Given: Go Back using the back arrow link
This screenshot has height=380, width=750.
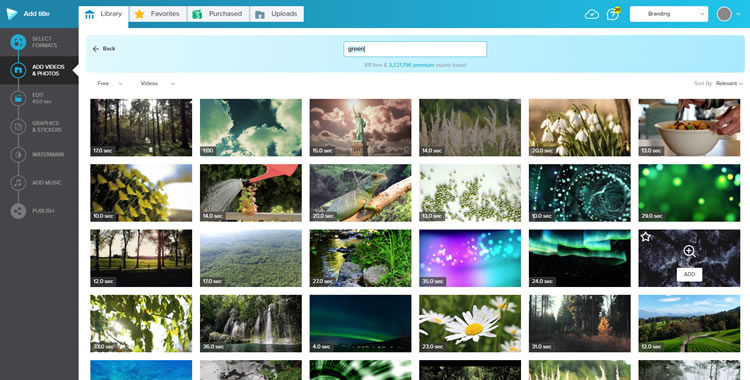Looking at the screenshot, I should 104,49.
